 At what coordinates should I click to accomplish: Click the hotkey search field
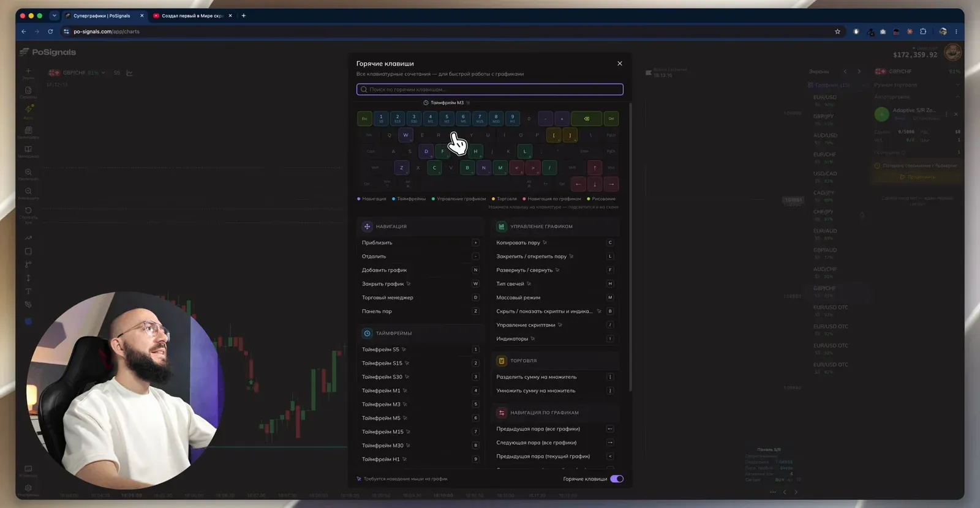pos(490,89)
